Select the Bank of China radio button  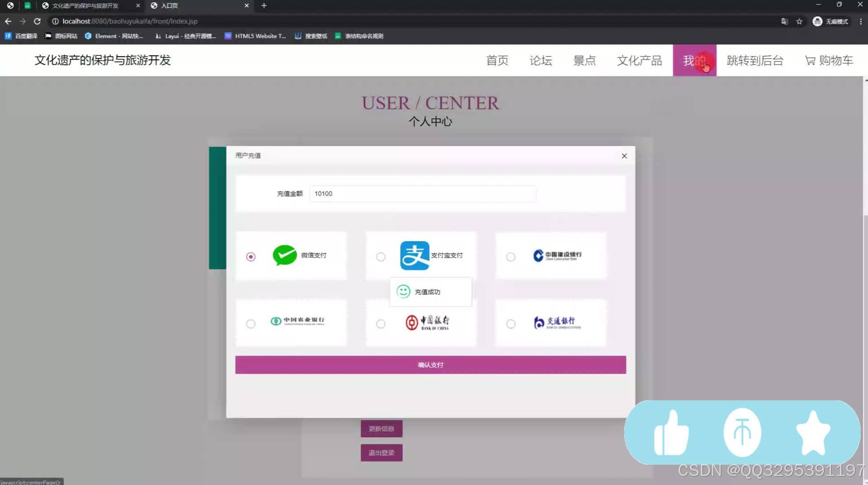381,323
